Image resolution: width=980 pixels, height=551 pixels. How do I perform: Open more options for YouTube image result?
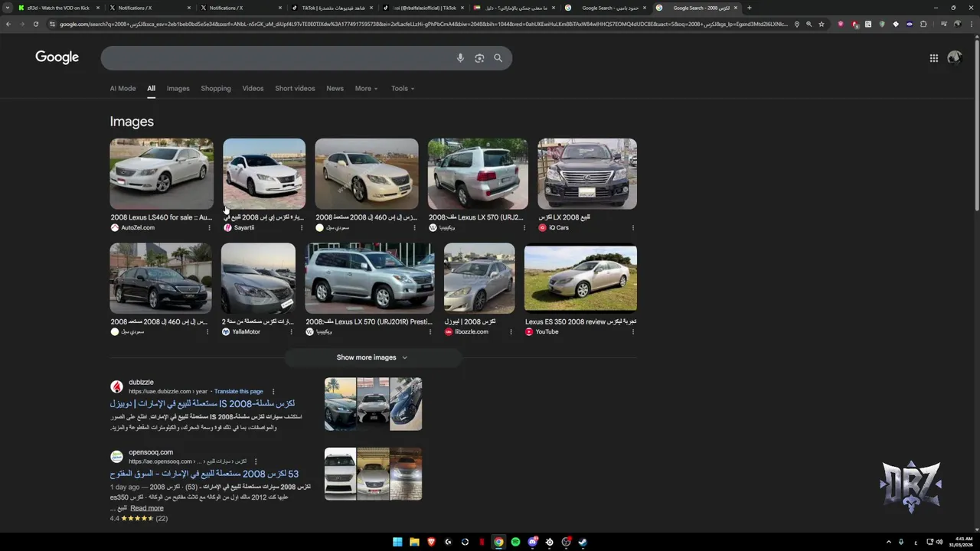point(633,332)
